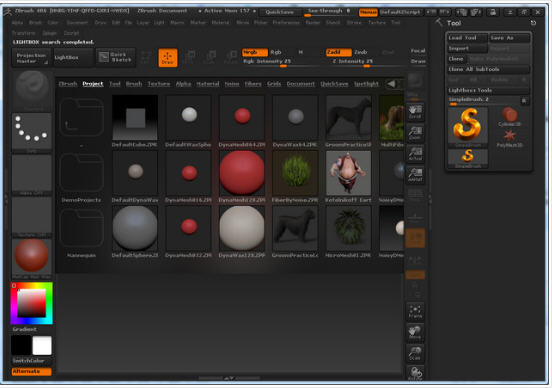Open Projection Master
The image size is (552, 388).
click(31, 58)
